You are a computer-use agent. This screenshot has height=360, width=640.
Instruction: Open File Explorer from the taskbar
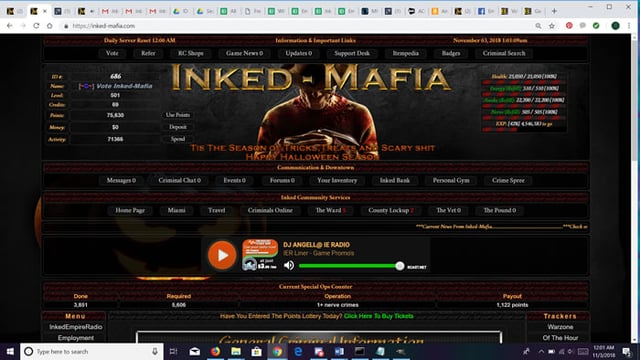pyautogui.click(x=236, y=351)
